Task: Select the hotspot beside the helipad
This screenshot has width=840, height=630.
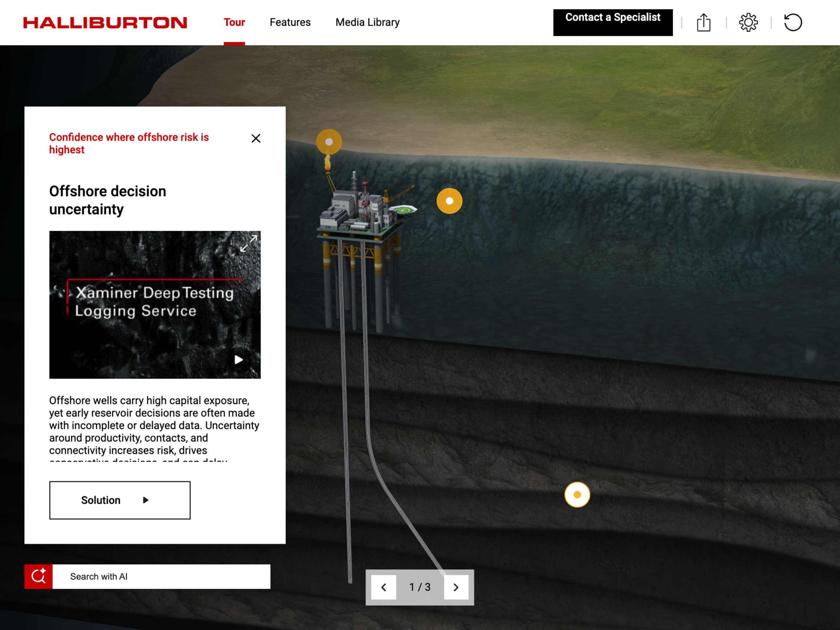Action: pyautogui.click(x=450, y=201)
